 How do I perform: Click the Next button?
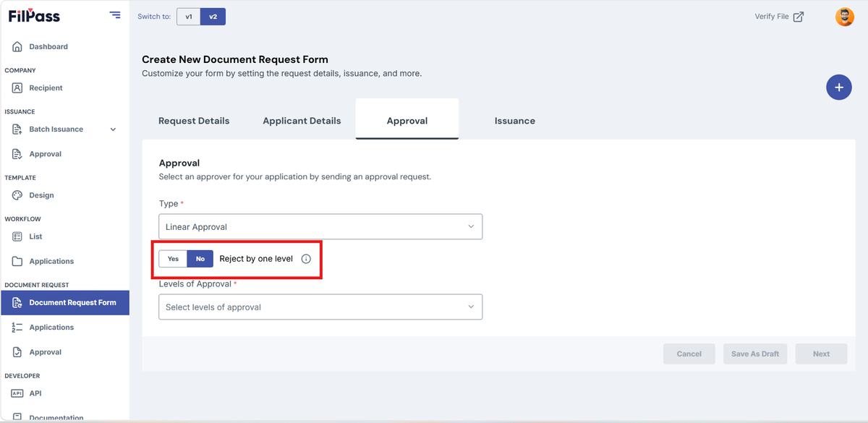pyautogui.click(x=821, y=354)
